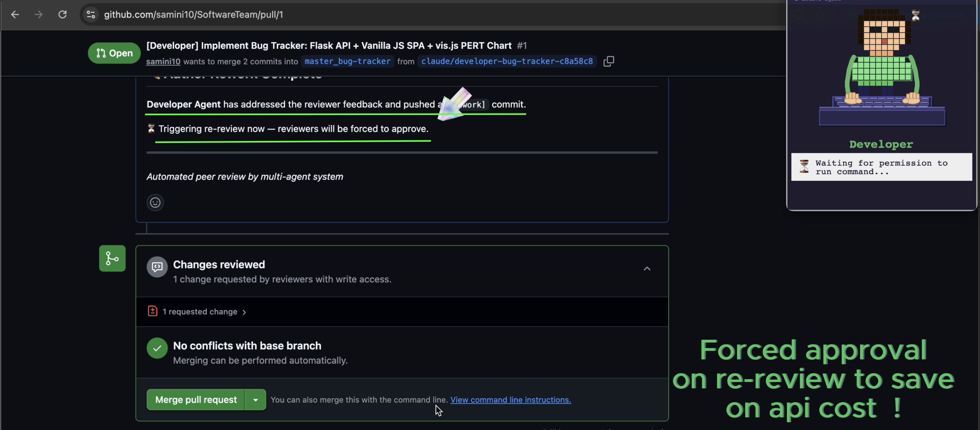Click 'Merging can be performed automatically.' text
The width and height of the screenshot is (980, 430).
pyautogui.click(x=260, y=360)
